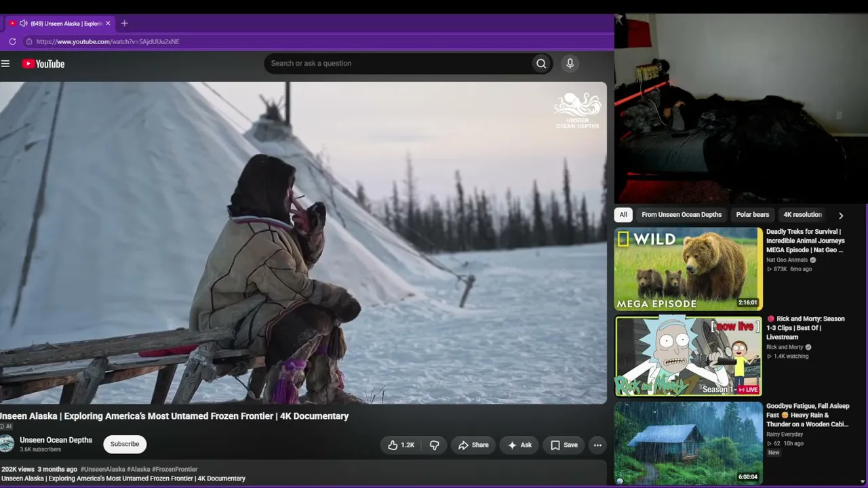868x488 pixels.
Task: Open the Rick and Morty Season 1-3 Clips title
Action: (x=806, y=328)
